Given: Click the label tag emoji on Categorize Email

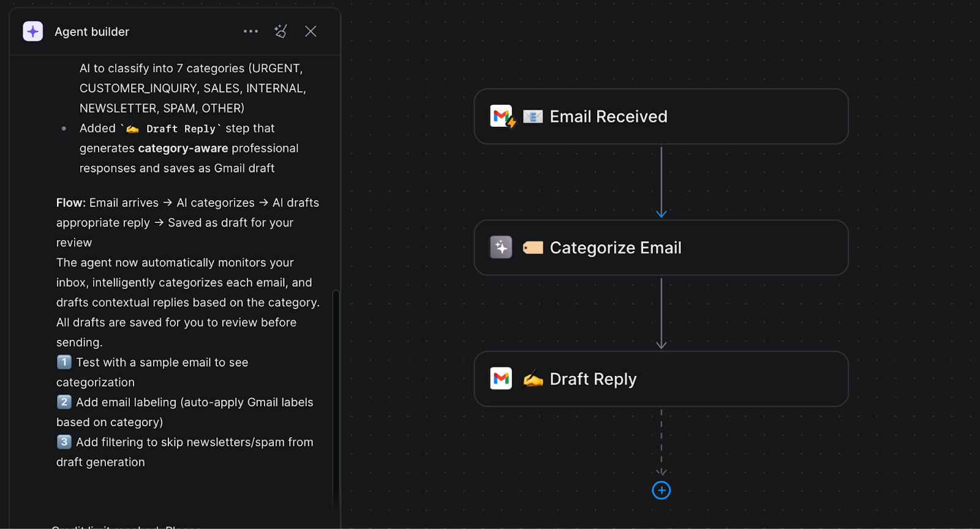Looking at the screenshot, I should pos(533,247).
